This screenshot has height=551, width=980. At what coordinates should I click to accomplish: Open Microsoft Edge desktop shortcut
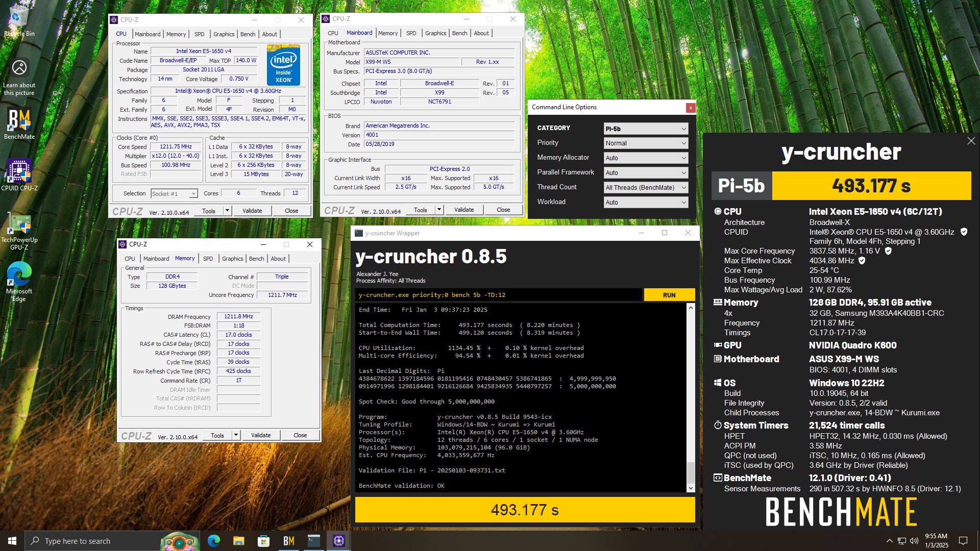(19, 282)
